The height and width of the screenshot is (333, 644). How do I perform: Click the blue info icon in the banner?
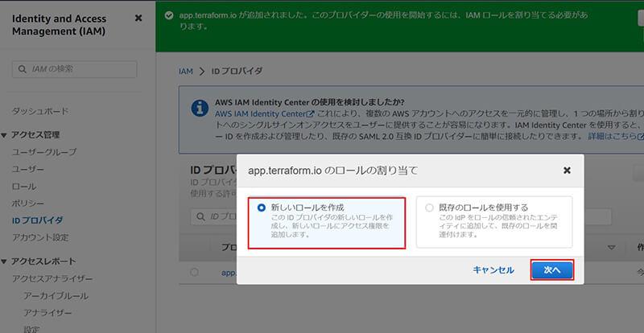pyautogui.click(x=200, y=108)
